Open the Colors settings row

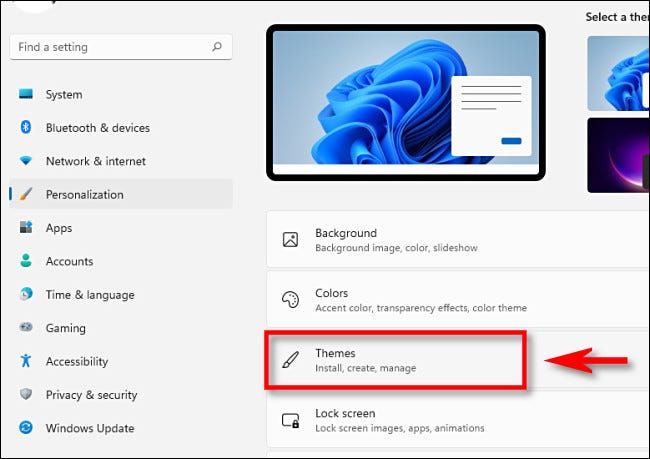pos(458,300)
